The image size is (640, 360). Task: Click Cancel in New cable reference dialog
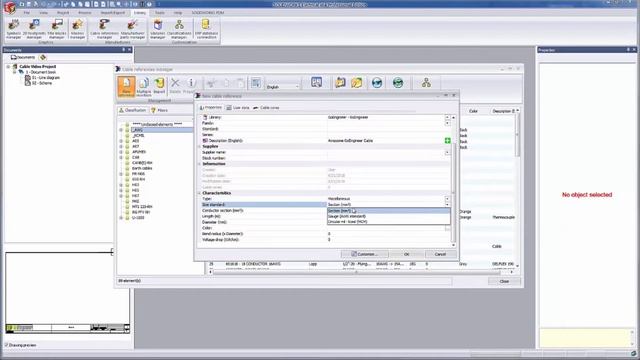[x=440, y=254]
